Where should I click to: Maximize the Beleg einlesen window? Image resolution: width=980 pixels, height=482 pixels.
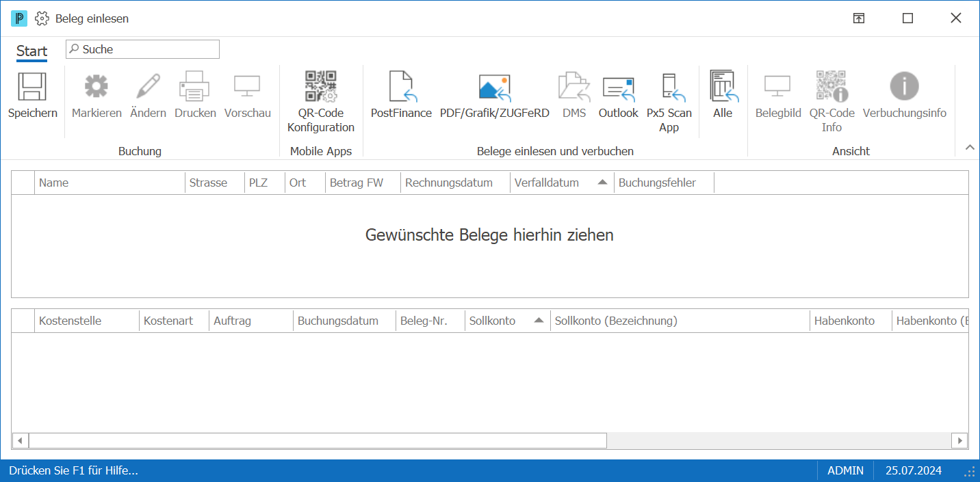907,18
